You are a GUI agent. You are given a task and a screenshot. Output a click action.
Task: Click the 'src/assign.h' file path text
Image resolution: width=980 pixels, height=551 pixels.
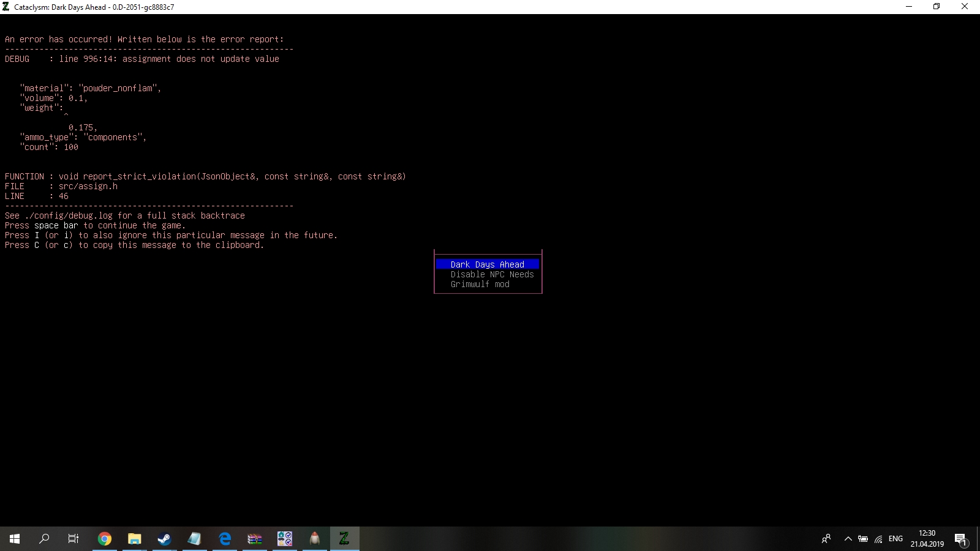pyautogui.click(x=88, y=186)
